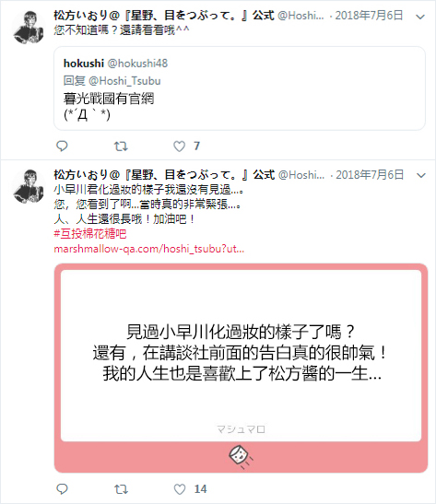Like the second tweet with 14 likes

point(180,489)
